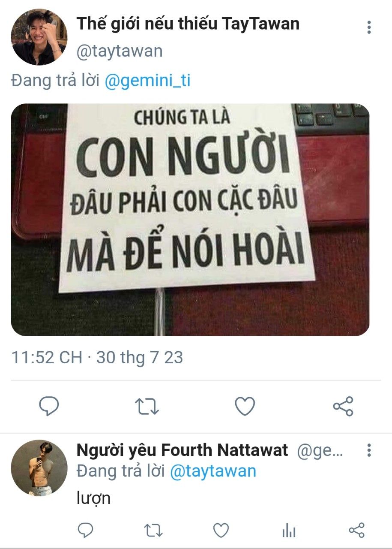Open profile name Thế giới nếu thiếu TayTawan
Viewport: 392px width, 549px height.
188,24
